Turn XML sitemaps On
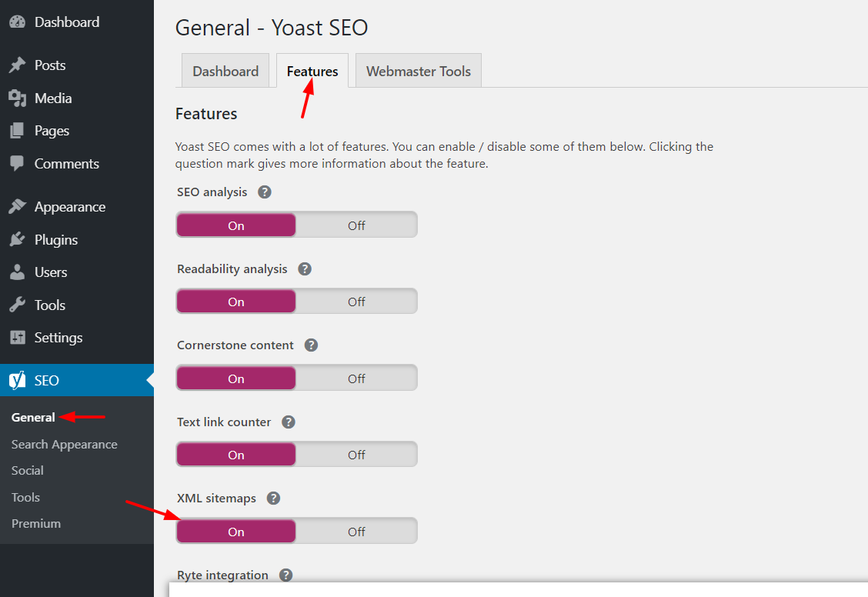This screenshot has width=868, height=597. coord(236,532)
